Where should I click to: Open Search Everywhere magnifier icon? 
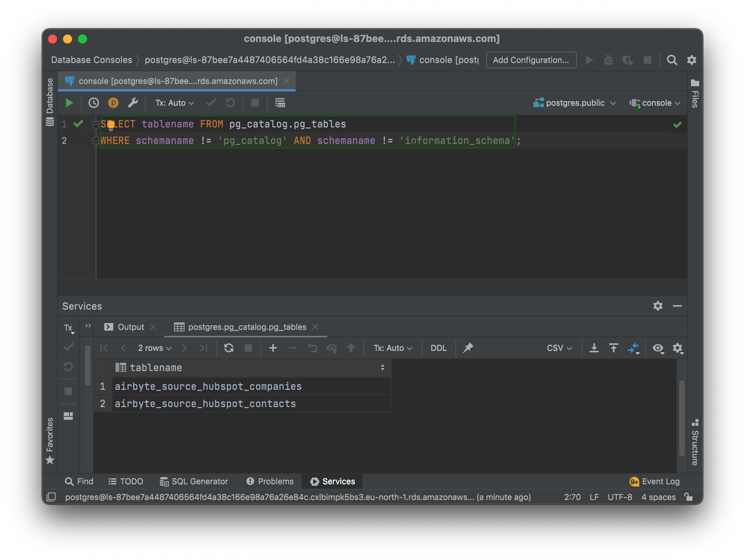click(672, 60)
